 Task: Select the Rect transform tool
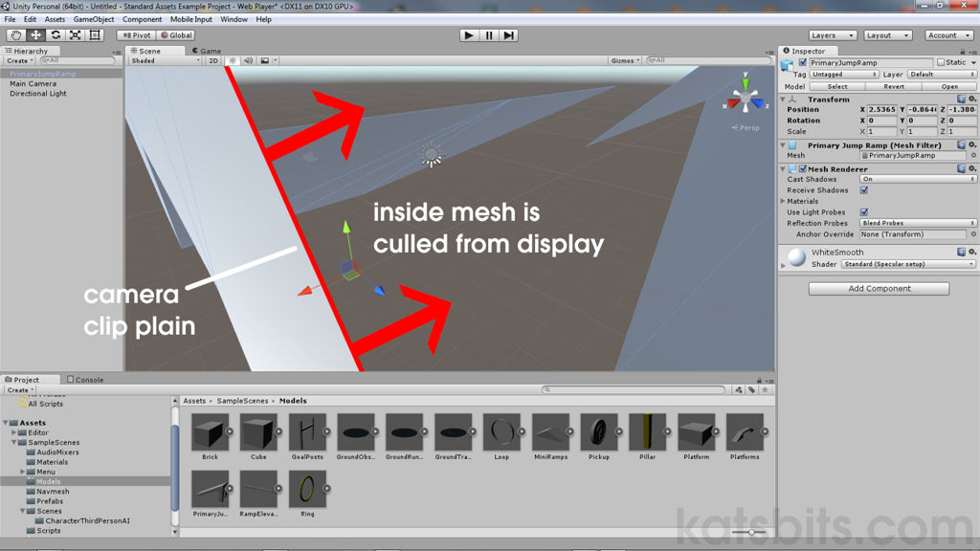tap(95, 35)
